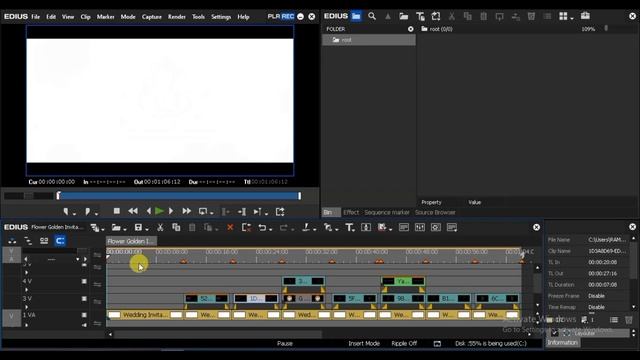Image resolution: width=640 pixels, height=360 pixels.
Task: Click the red Delete X icon
Action: 230,227
